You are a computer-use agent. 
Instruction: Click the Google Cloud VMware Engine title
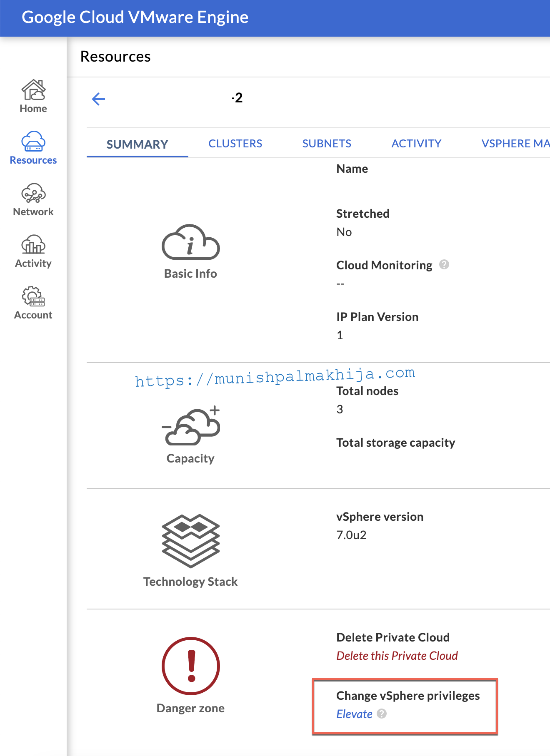(x=135, y=17)
